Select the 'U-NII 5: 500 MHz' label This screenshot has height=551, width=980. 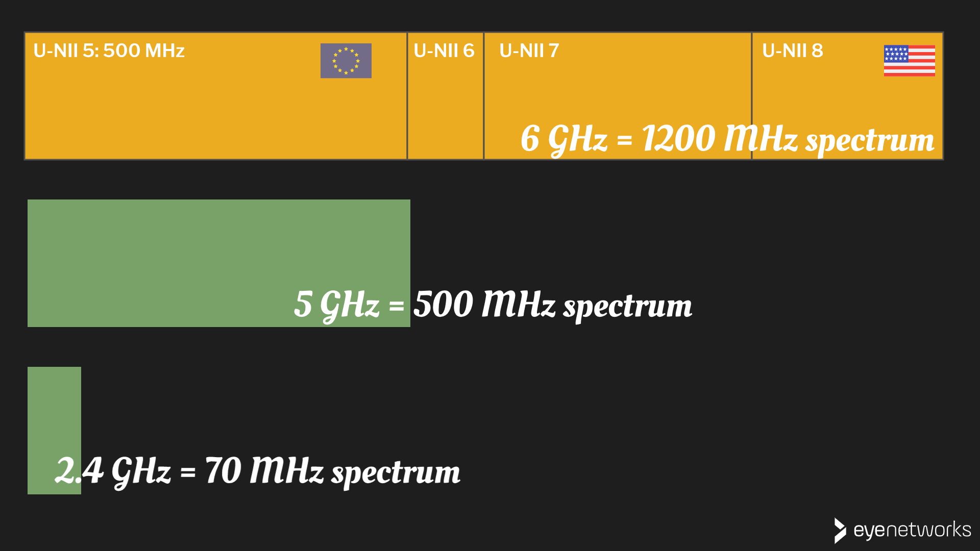click(109, 51)
